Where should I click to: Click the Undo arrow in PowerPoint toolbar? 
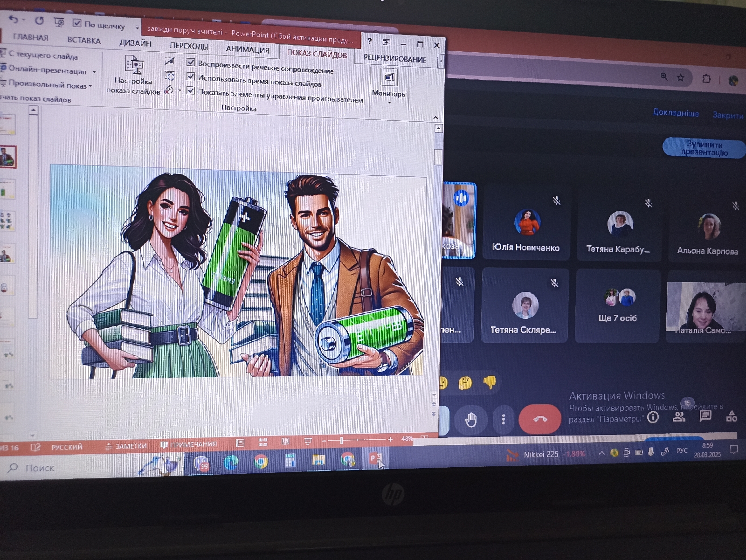pos(14,19)
